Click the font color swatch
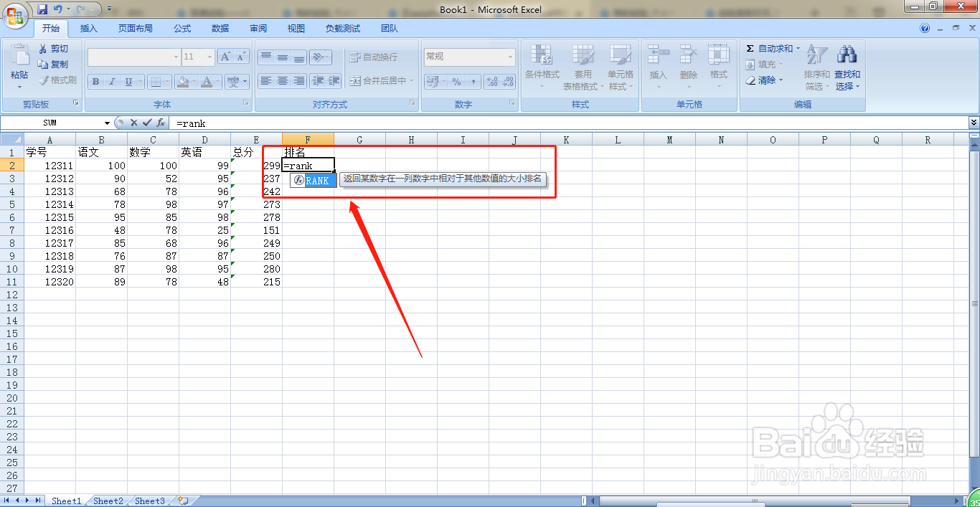The image size is (980, 507). (x=207, y=81)
